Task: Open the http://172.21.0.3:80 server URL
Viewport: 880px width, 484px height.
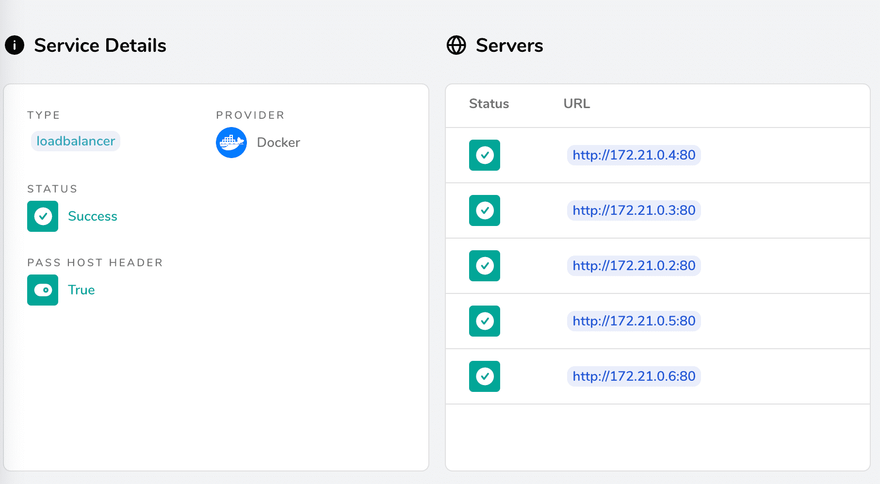Action: click(633, 210)
